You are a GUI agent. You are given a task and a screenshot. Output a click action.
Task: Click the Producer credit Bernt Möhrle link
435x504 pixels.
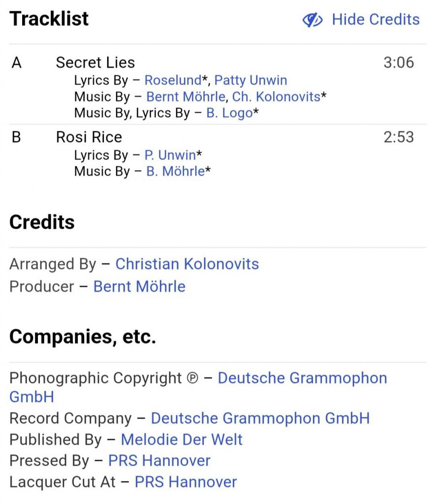coord(139,286)
